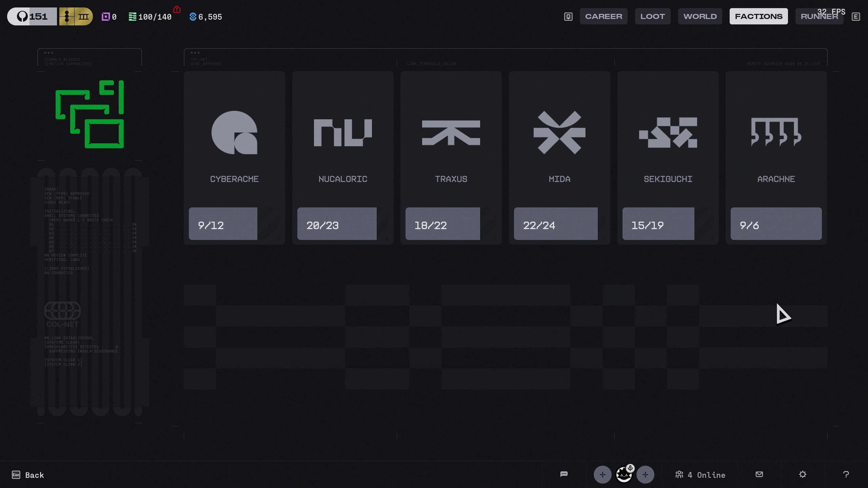Open the chat bubble icon

point(564,474)
